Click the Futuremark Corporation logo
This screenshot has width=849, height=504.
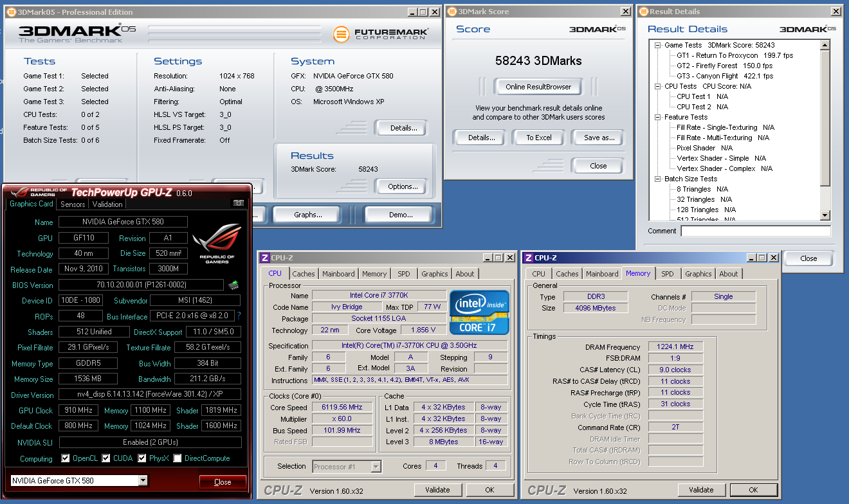[380, 34]
